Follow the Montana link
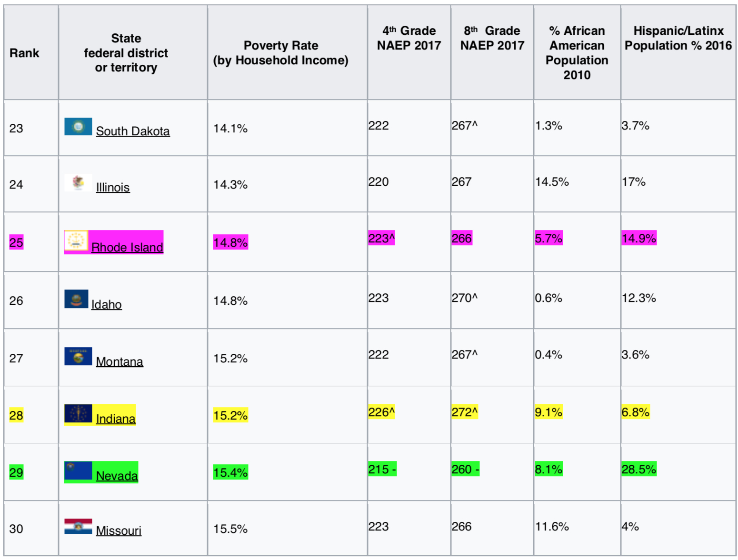 point(120,361)
